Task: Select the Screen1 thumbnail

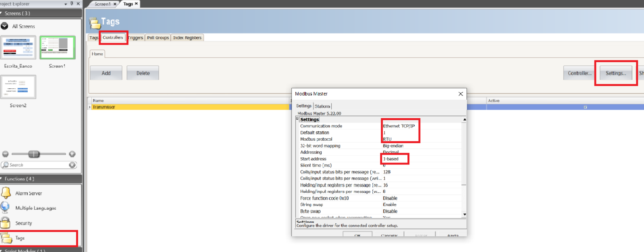Action: [x=58, y=48]
